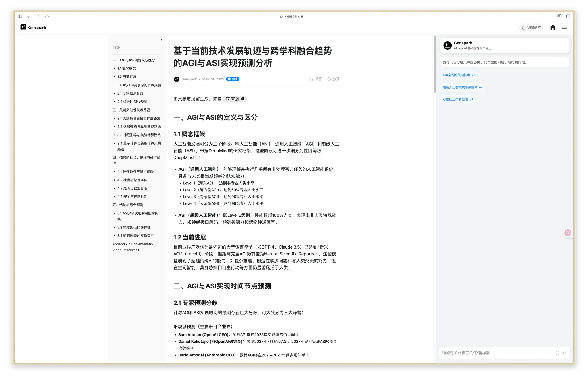Expand the chat input with fullscreen icon

tap(557, 353)
